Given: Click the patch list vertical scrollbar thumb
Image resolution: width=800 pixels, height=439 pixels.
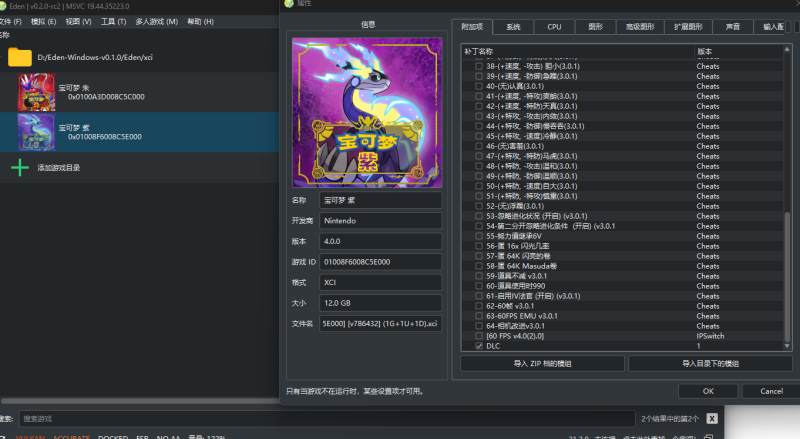Looking at the screenshot, I should (x=787, y=276).
